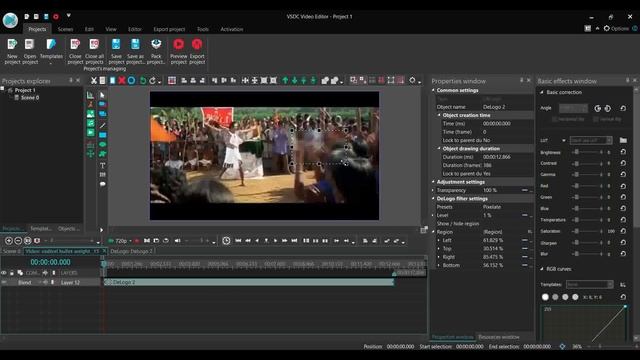
Task: Click the Open project icon
Action: coord(29,44)
